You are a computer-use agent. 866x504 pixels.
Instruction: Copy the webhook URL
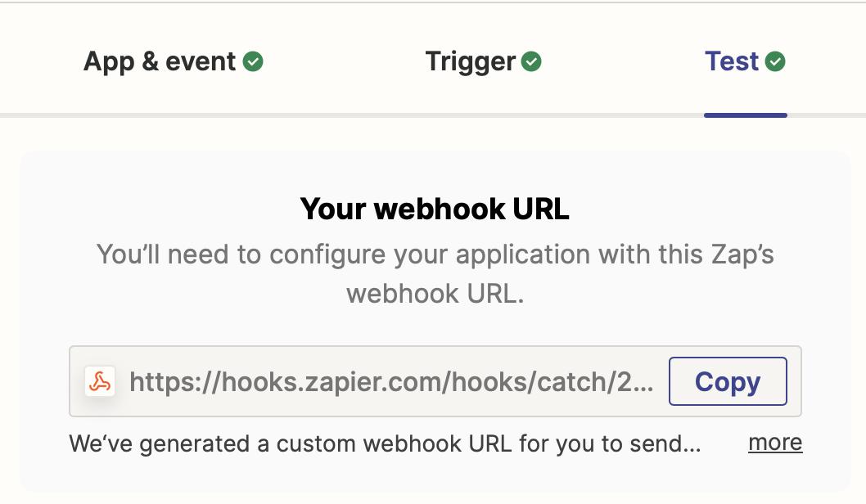(728, 381)
